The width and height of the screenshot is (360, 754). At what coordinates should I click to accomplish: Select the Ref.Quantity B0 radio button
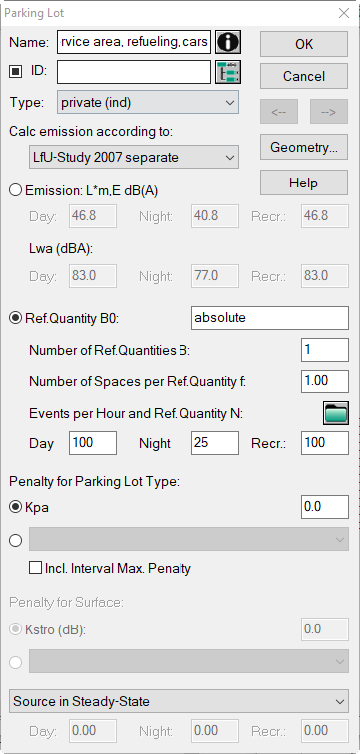coord(16,318)
